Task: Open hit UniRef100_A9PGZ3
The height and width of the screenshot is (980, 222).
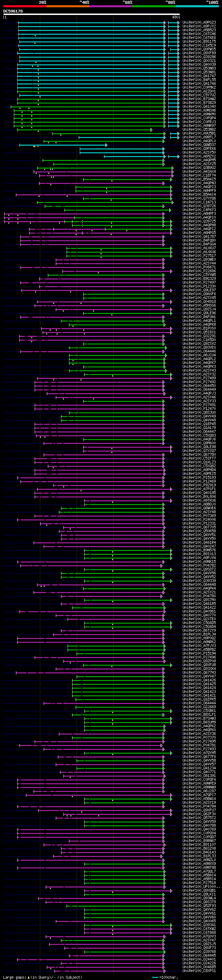Action: [199, 23]
